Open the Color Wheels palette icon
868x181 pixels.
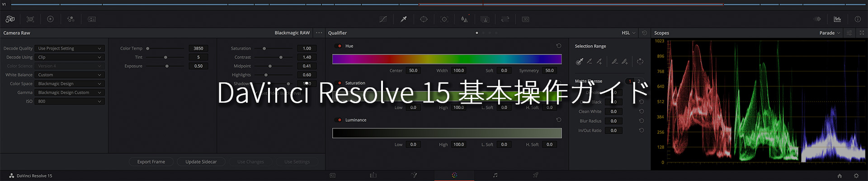[50, 19]
